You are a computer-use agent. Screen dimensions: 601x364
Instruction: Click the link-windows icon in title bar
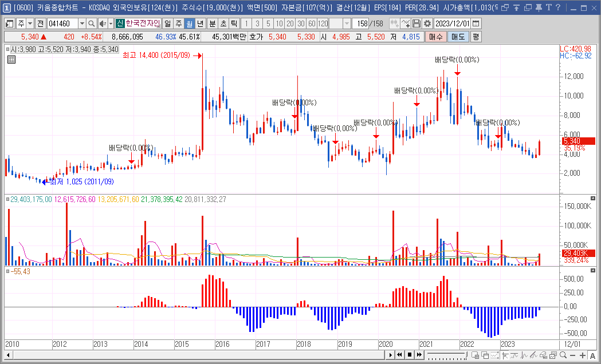505,7
